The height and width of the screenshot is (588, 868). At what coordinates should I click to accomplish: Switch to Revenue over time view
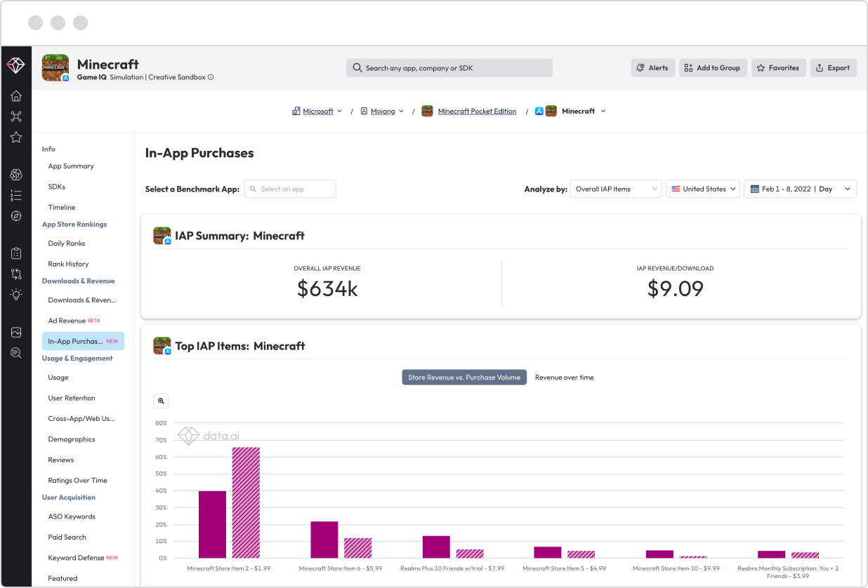coord(565,377)
